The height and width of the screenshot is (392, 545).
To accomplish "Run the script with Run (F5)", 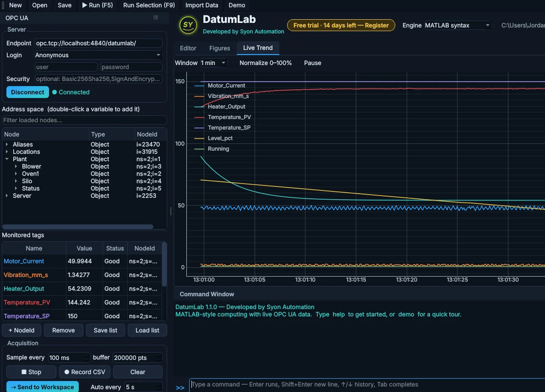I will pyautogui.click(x=97, y=5).
